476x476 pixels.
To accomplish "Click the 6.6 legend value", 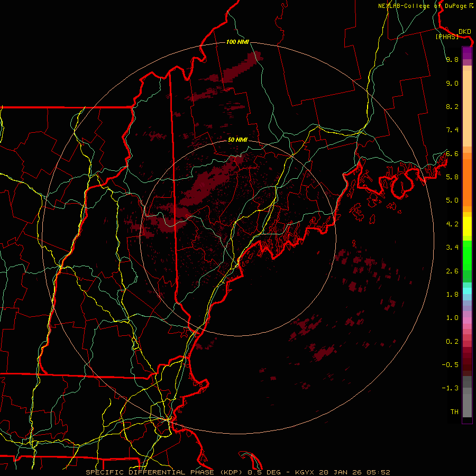I will [452, 153].
